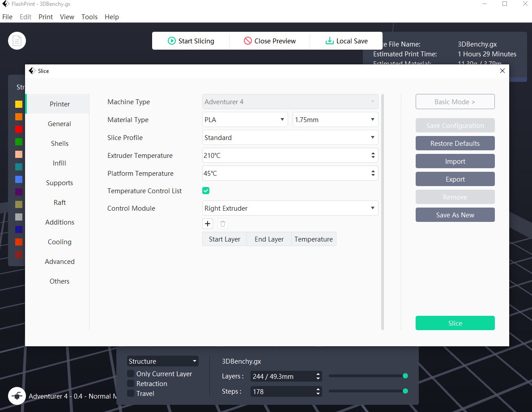Select the General settings tab

(x=58, y=123)
